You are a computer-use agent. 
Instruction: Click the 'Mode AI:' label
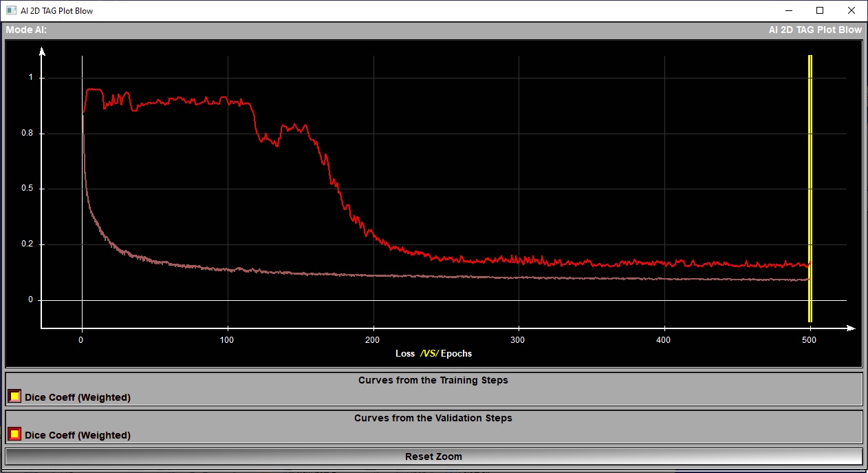tap(26, 30)
